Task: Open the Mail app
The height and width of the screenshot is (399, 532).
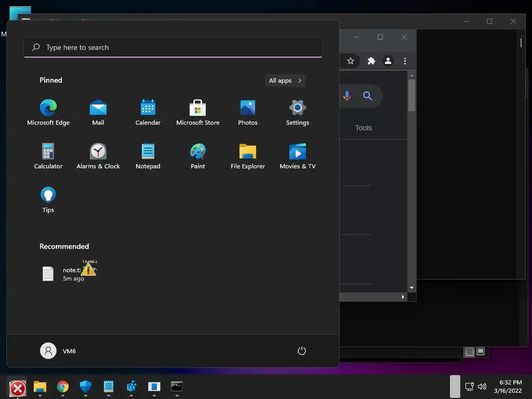Action: 98,113
